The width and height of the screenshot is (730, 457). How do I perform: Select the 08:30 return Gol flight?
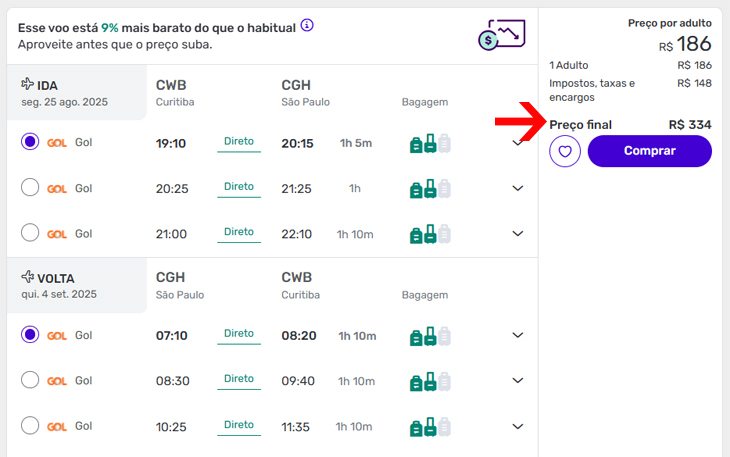[30, 380]
